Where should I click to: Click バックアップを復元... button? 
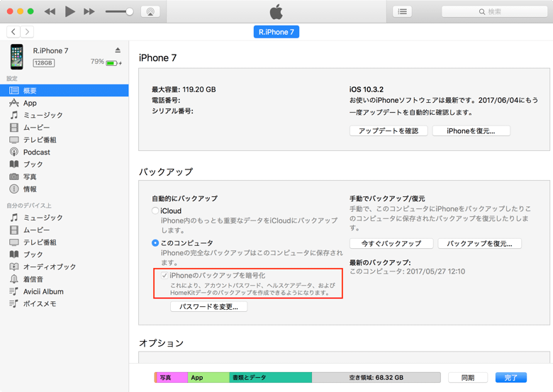point(480,244)
